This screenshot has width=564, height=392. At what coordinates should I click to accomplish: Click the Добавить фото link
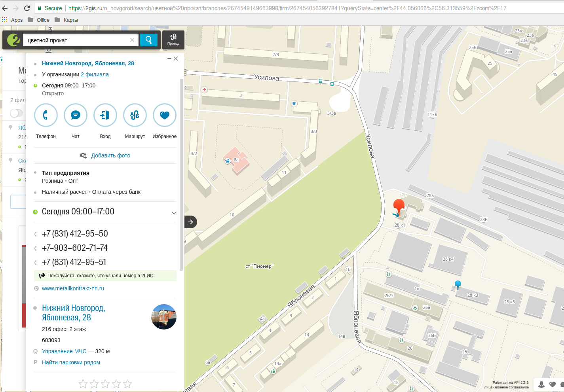tap(110, 155)
